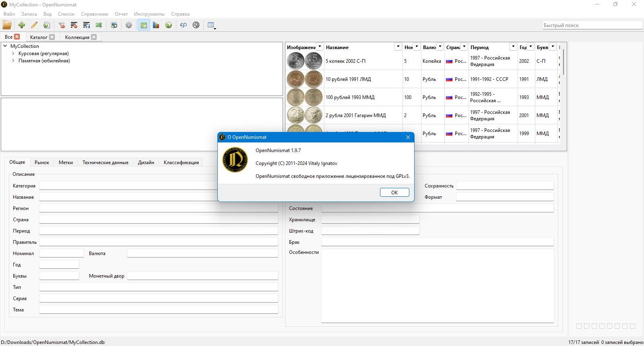Screen dimensions: 644x346
Task: Click the 5 копеек 2002 coin thumbnail
Action: (x=305, y=61)
